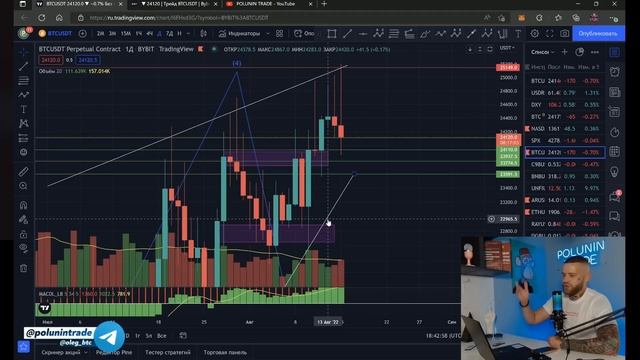The image size is (640, 360).
Task: Select the 7Д timeframe
Action: [x=169, y=33]
